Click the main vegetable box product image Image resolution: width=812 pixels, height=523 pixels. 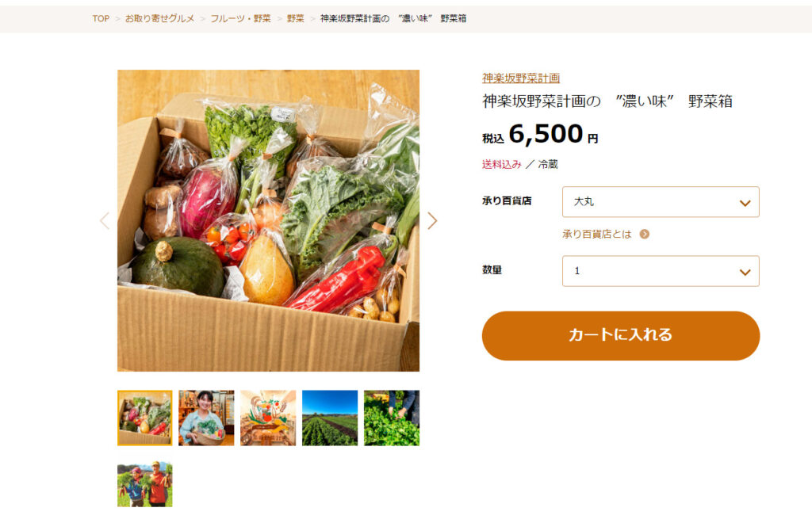coord(268,220)
